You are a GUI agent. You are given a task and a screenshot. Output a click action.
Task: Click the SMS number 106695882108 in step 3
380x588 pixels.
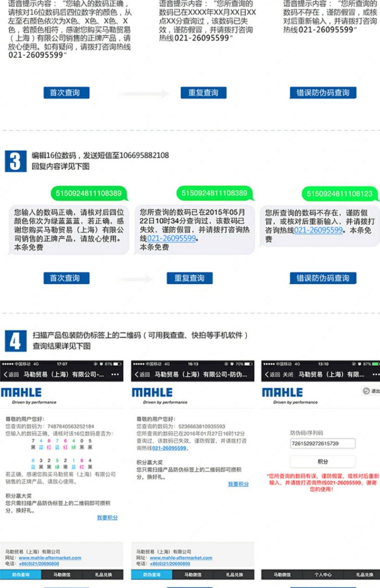[144, 155]
